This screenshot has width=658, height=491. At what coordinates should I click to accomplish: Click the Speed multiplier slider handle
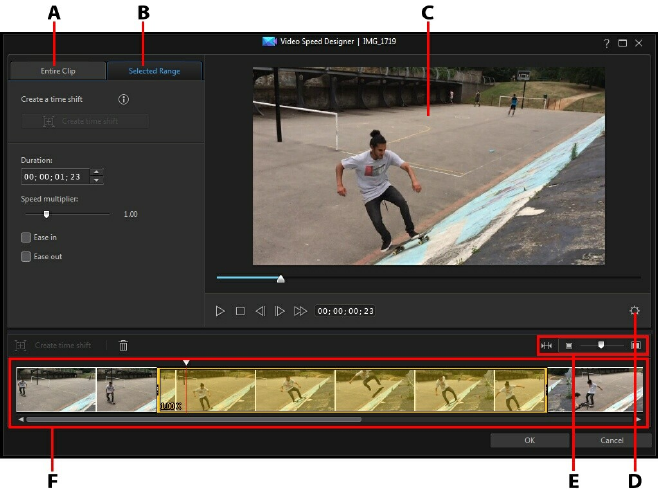46,213
